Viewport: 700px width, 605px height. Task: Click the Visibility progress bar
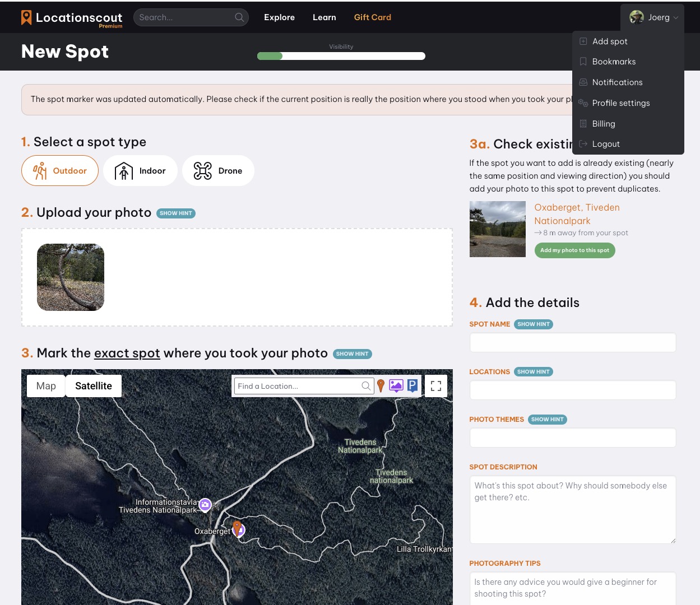[341, 56]
